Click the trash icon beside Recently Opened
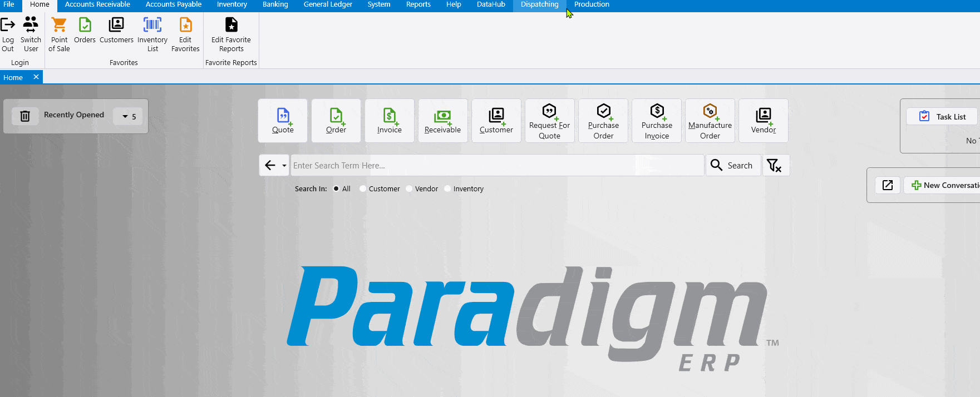 tap(25, 116)
